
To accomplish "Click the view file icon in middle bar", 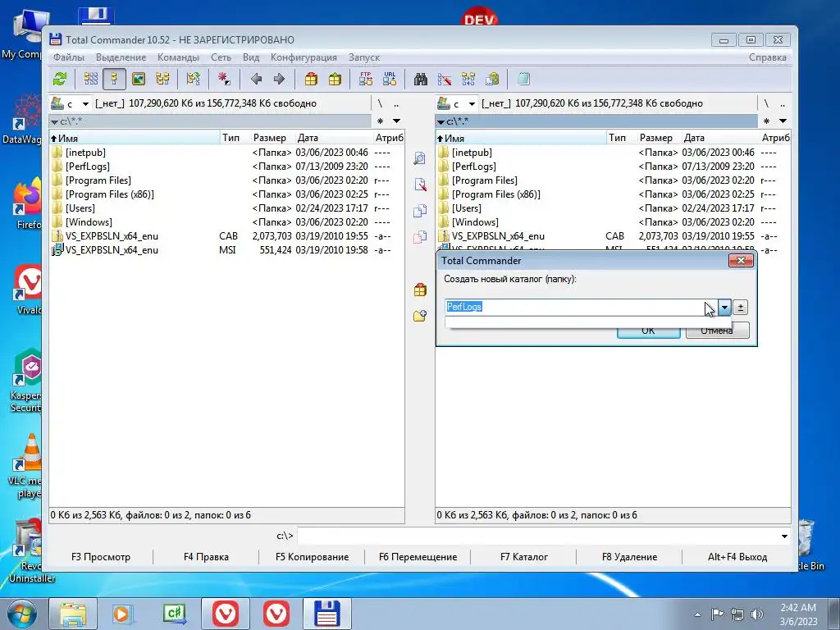I will point(420,158).
